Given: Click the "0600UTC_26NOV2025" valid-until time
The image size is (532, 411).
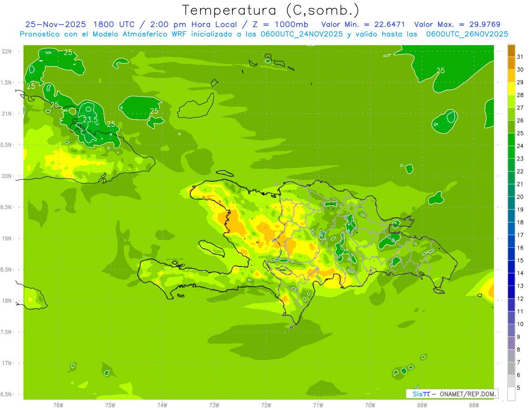Looking at the screenshot, I should [467, 34].
